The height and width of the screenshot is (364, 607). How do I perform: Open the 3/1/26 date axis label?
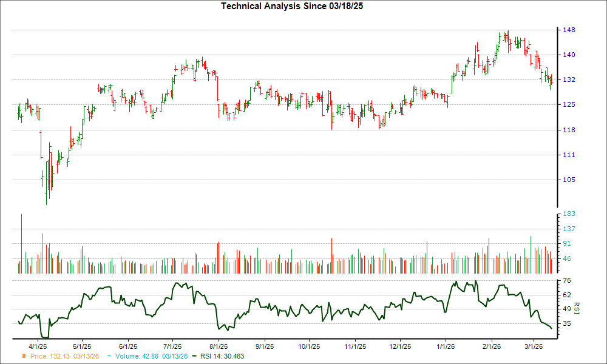pos(535,345)
